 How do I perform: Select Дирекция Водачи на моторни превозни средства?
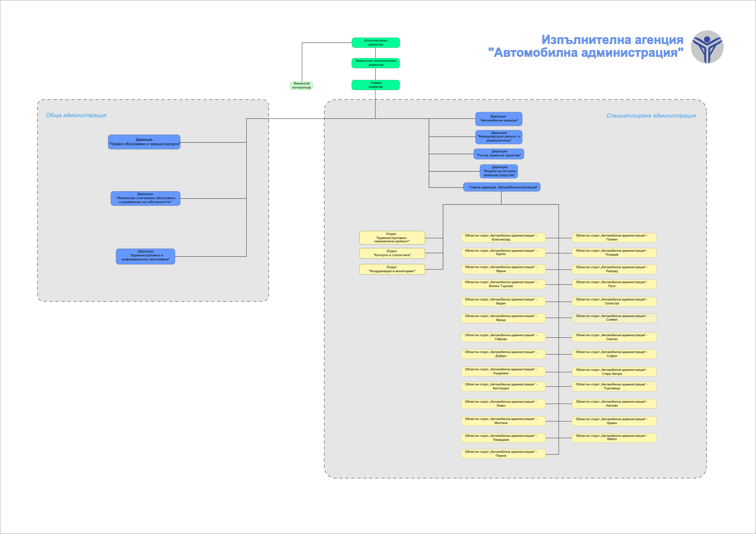[x=499, y=171]
